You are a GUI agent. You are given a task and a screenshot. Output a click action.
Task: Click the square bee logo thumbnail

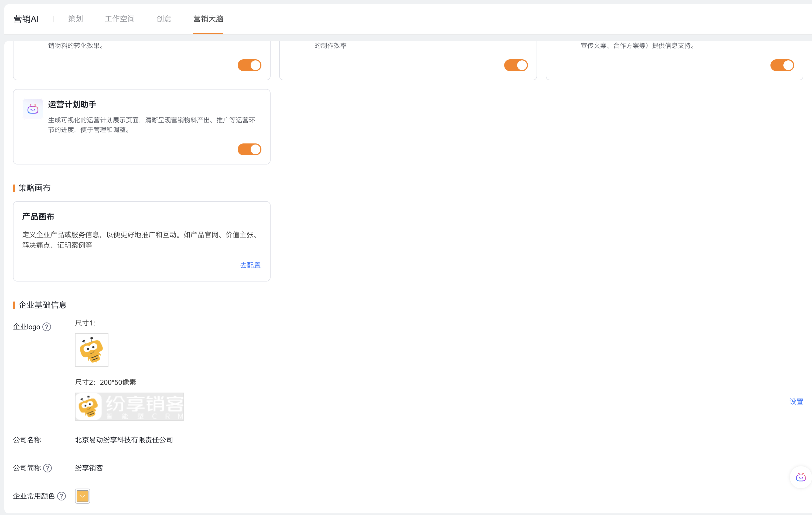point(91,350)
